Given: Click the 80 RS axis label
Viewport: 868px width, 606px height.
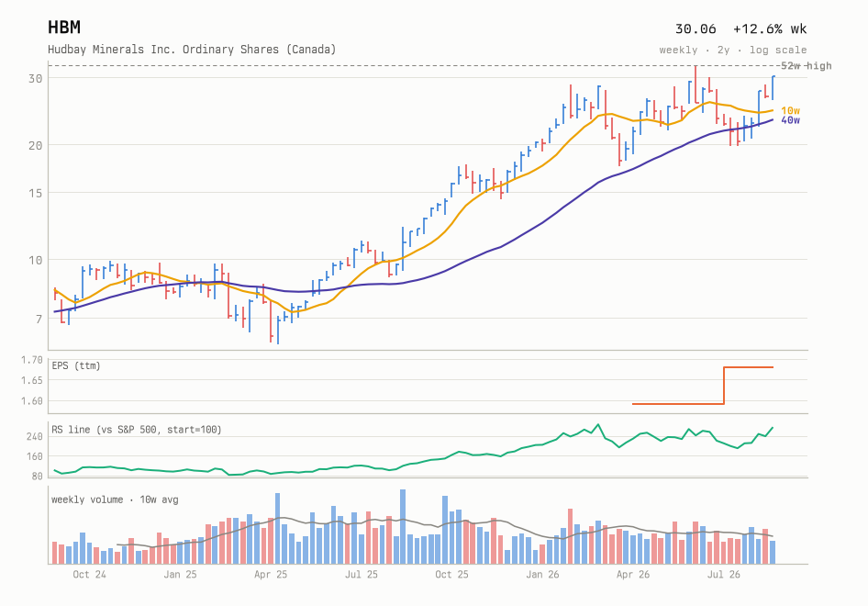Looking at the screenshot, I should point(37,477).
